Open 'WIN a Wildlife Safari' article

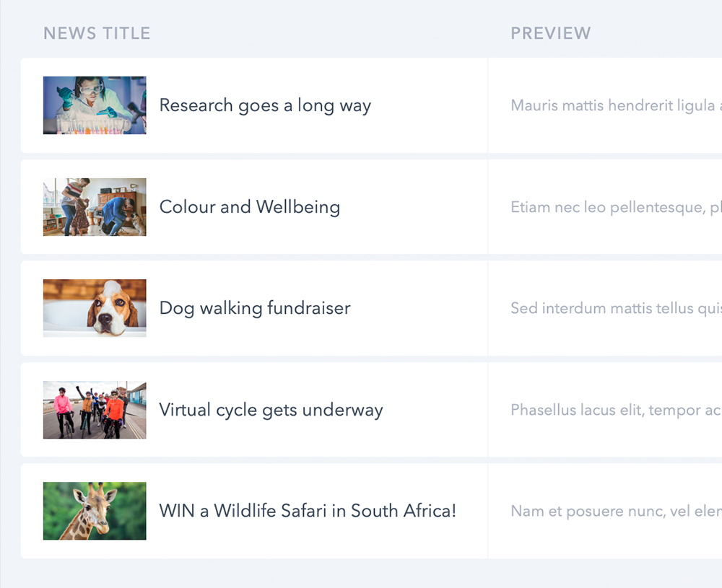[x=308, y=511]
